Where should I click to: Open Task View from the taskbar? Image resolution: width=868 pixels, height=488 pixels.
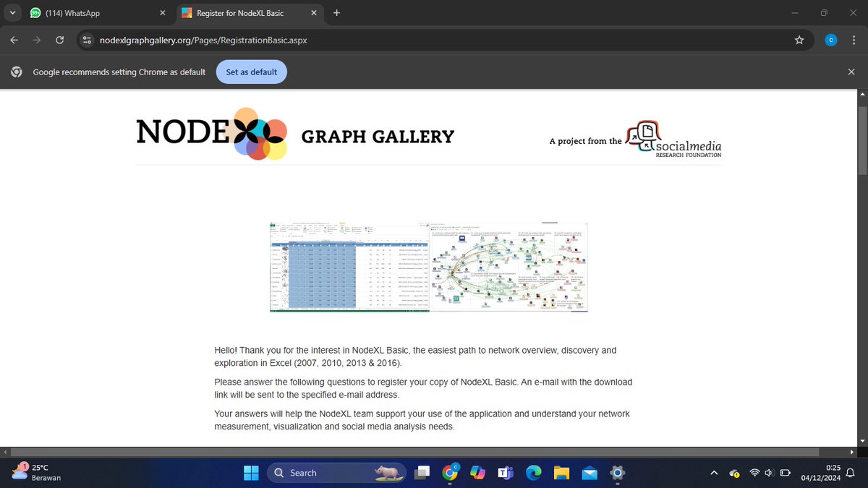point(422,473)
